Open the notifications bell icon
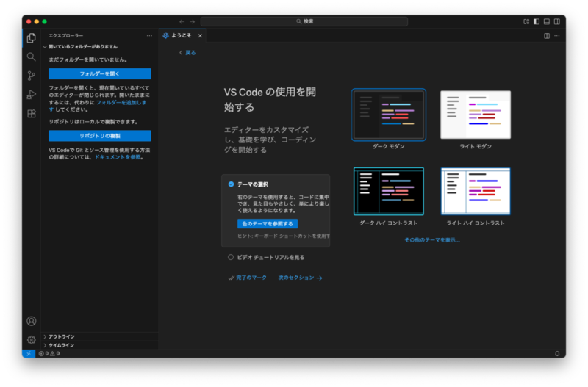Screen dimensions: 588x387 pos(557,354)
